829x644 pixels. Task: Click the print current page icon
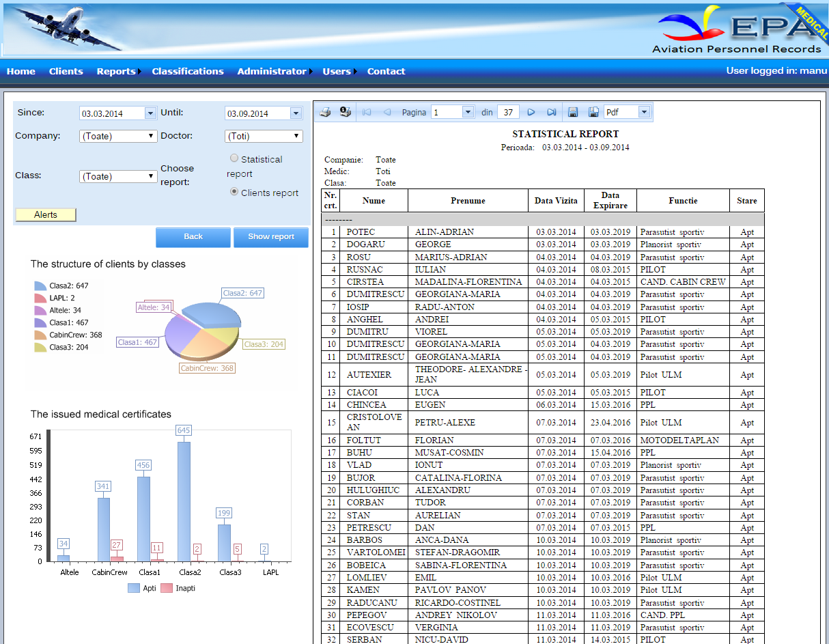click(346, 112)
